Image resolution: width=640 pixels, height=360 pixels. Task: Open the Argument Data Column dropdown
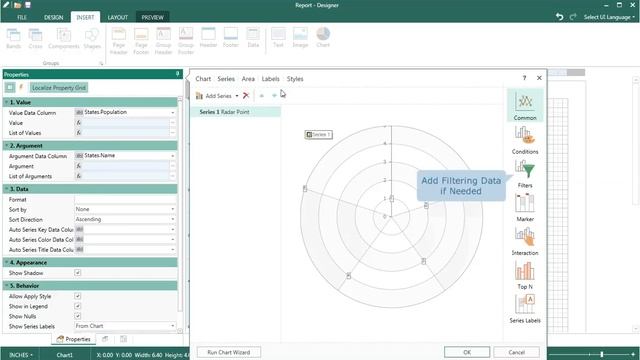tap(173, 156)
